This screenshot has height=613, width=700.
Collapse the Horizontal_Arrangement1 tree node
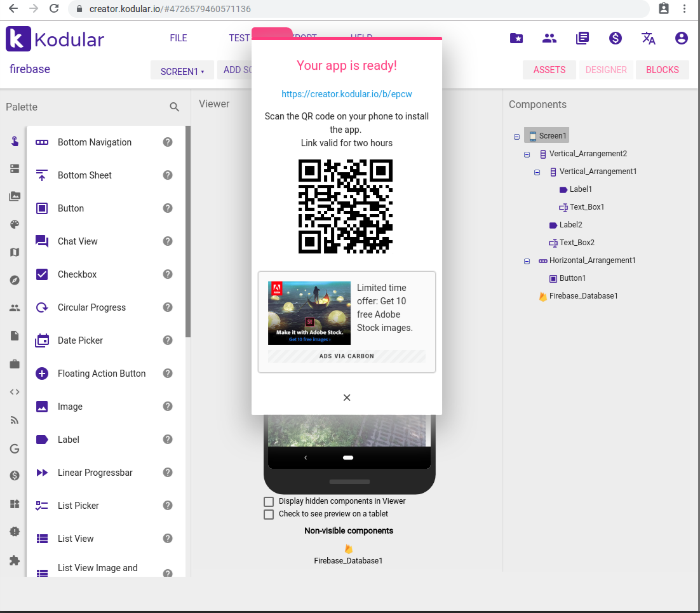coord(527,261)
